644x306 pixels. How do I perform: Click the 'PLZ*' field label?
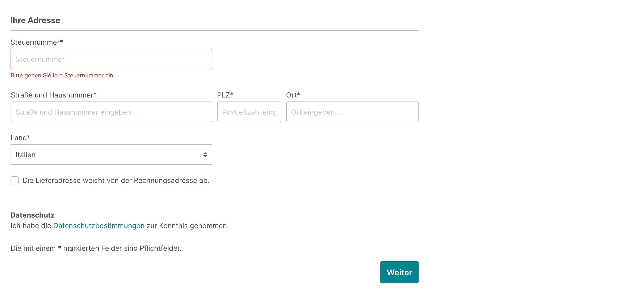(x=225, y=95)
